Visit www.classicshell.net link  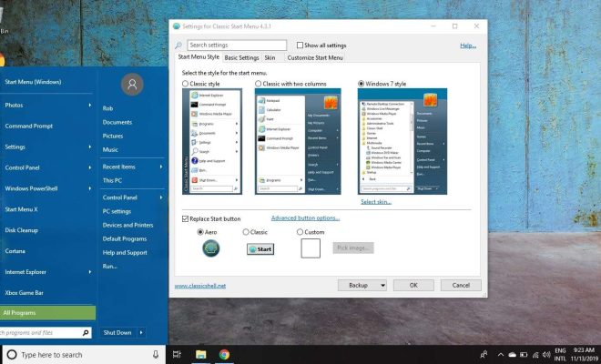click(x=200, y=286)
